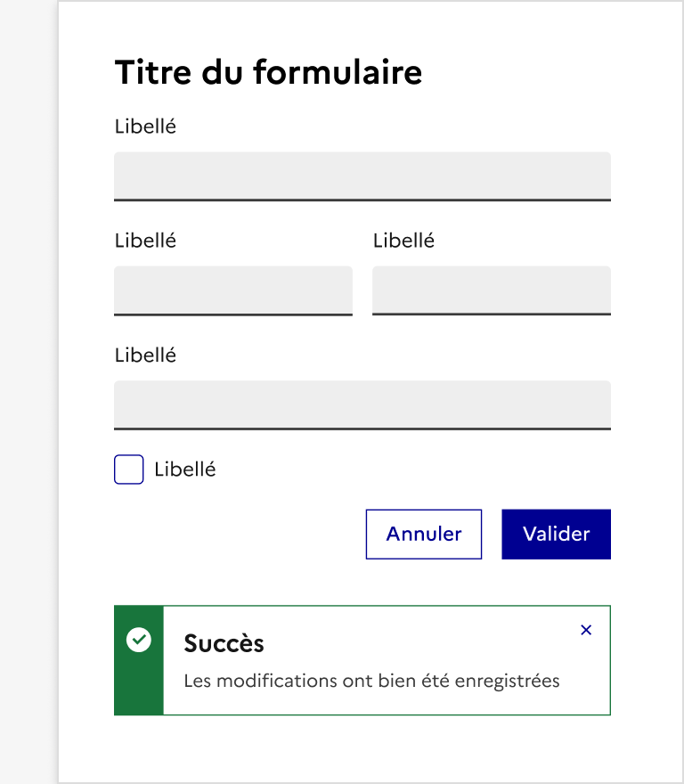Click the grey page margin beside the form
This screenshot has width=684, height=784.
[28, 392]
